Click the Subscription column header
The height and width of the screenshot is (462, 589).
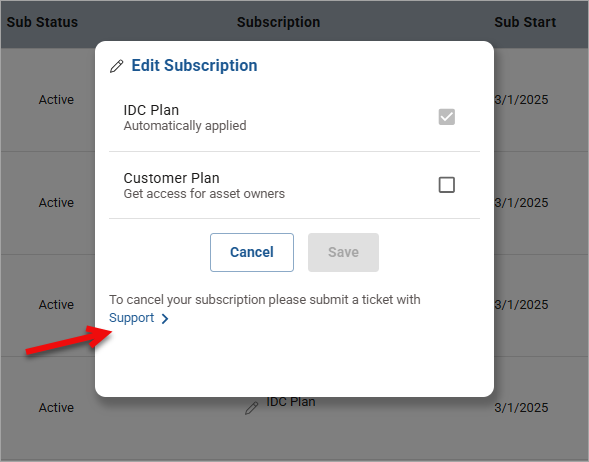(278, 22)
